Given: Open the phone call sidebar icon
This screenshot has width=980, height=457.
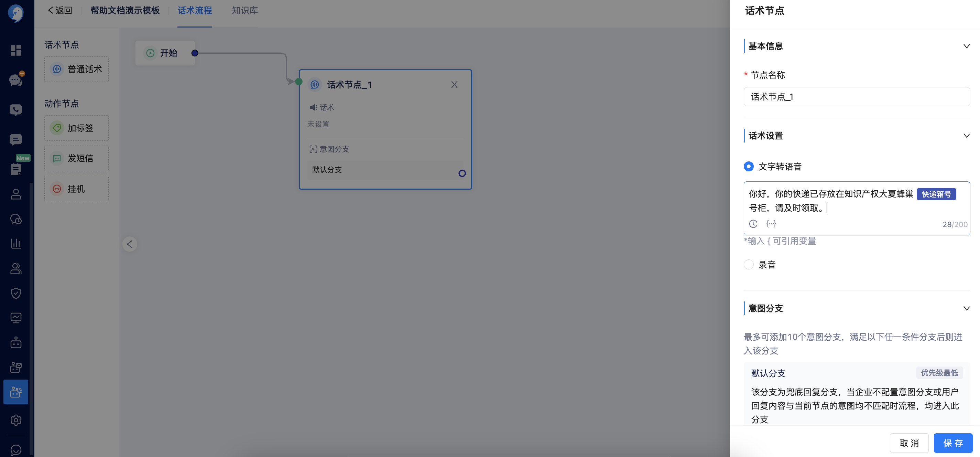Looking at the screenshot, I should (x=15, y=110).
